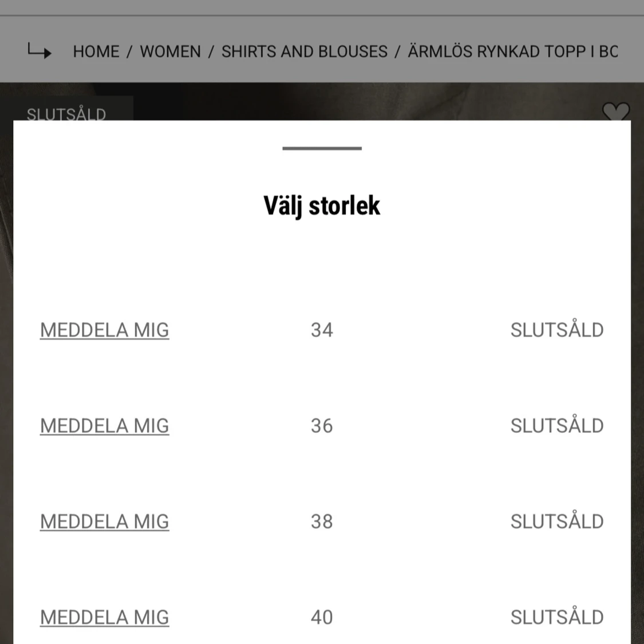Viewport: 644px width, 644px height.
Task: Pick size 38
Action: coord(322,521)
